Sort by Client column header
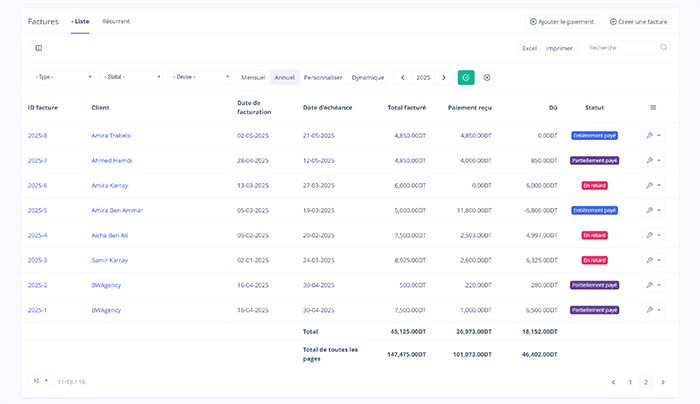This screenshot has width=700, height=404. 100,108
